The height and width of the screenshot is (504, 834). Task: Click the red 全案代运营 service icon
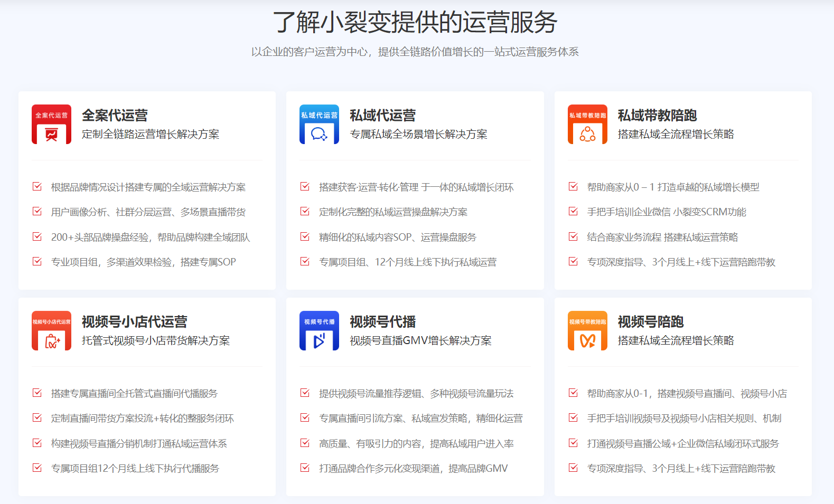(x=51, y=125)
